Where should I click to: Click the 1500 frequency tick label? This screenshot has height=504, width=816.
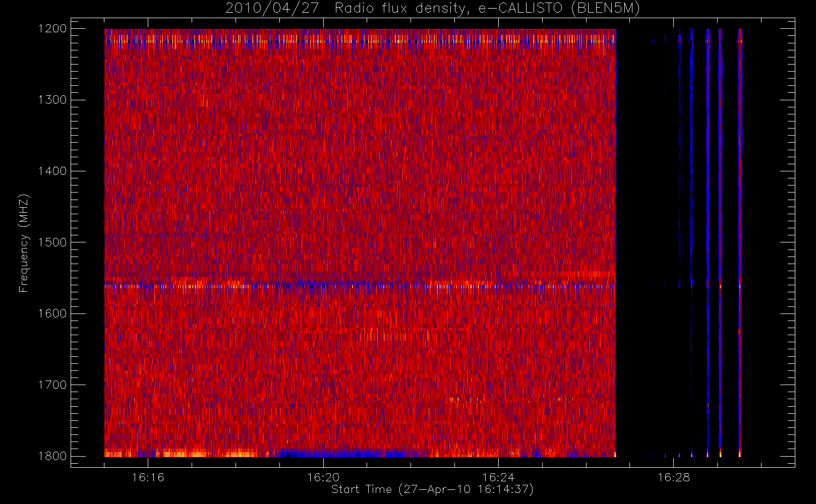52,242
